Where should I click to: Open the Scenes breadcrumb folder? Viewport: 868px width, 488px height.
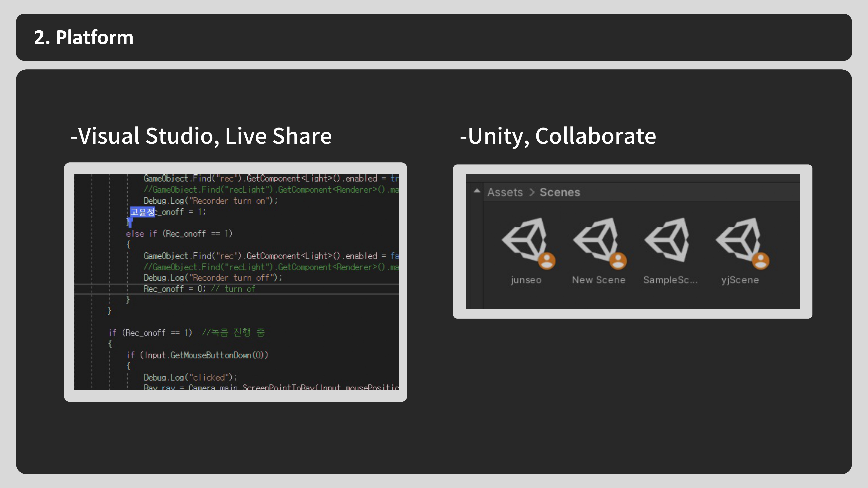pos(560,192)
